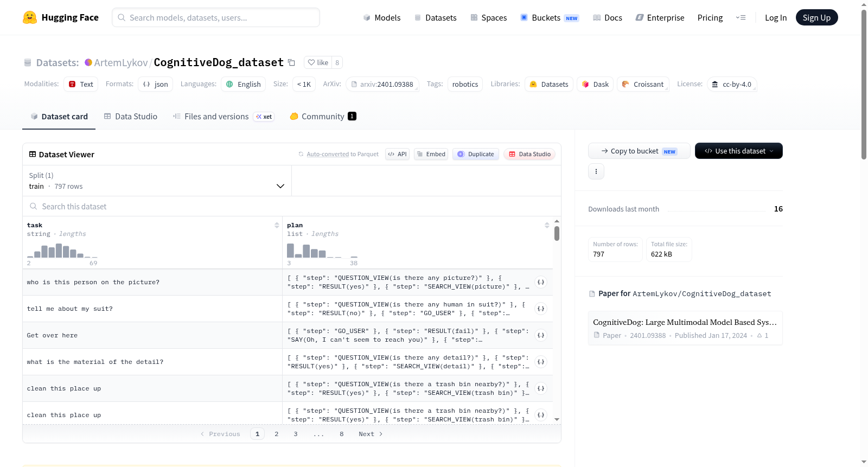
Task: Go to page 8 of the viewer
Action: [342, 434]
